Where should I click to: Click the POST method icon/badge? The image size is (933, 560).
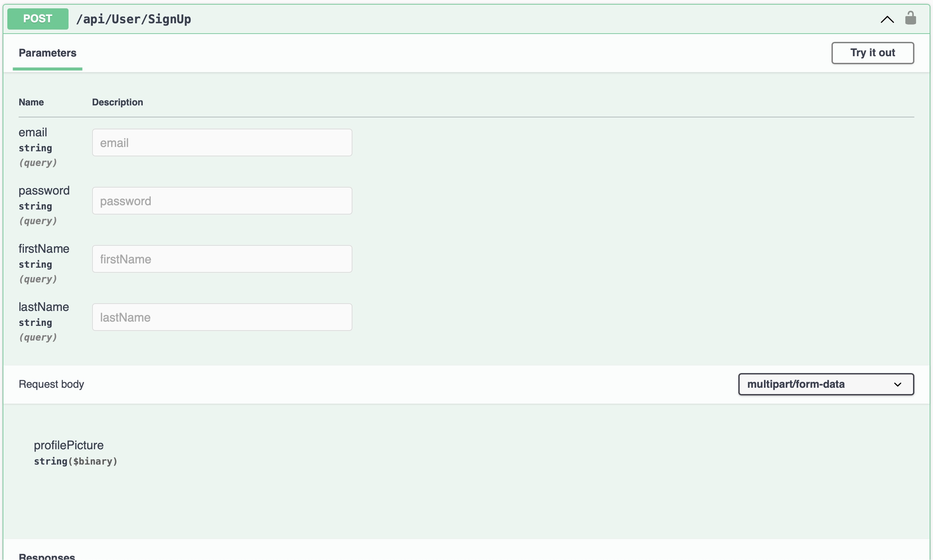(38, 18)
